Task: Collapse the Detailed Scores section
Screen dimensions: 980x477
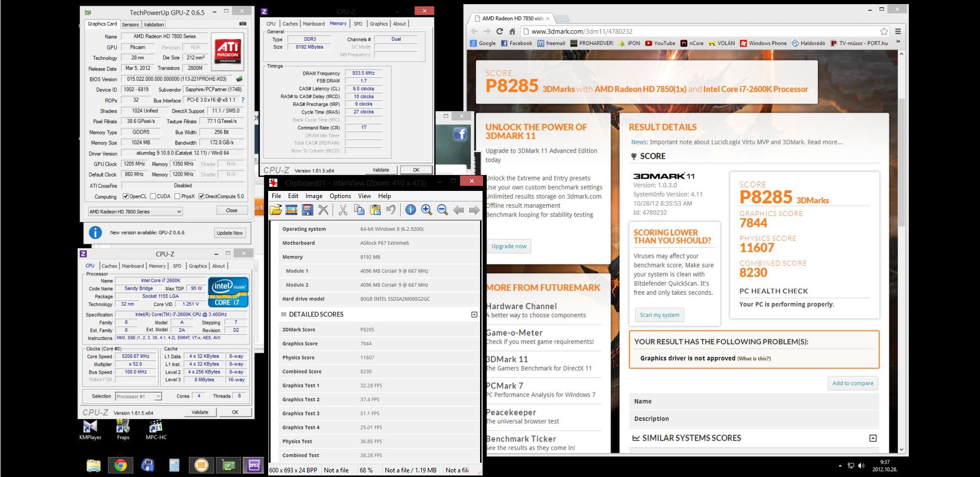Action: click(x=474, y=314)
